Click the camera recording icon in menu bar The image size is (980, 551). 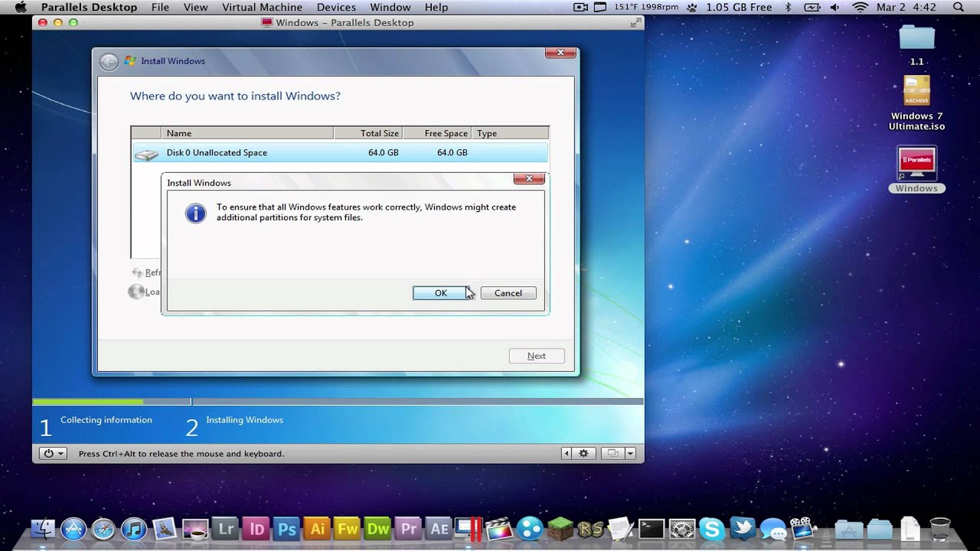pyautogui.click(x=580, y=7)
